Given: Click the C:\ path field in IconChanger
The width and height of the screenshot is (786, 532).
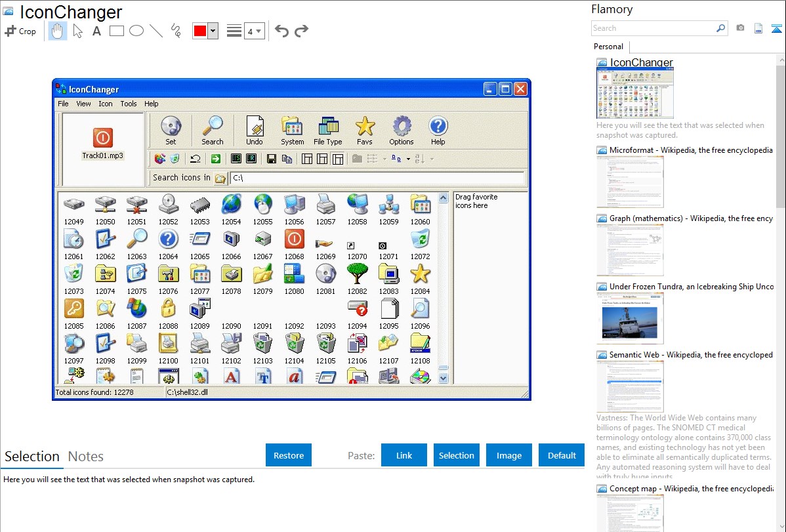Looking at the screenshot, I should (377, 178).
